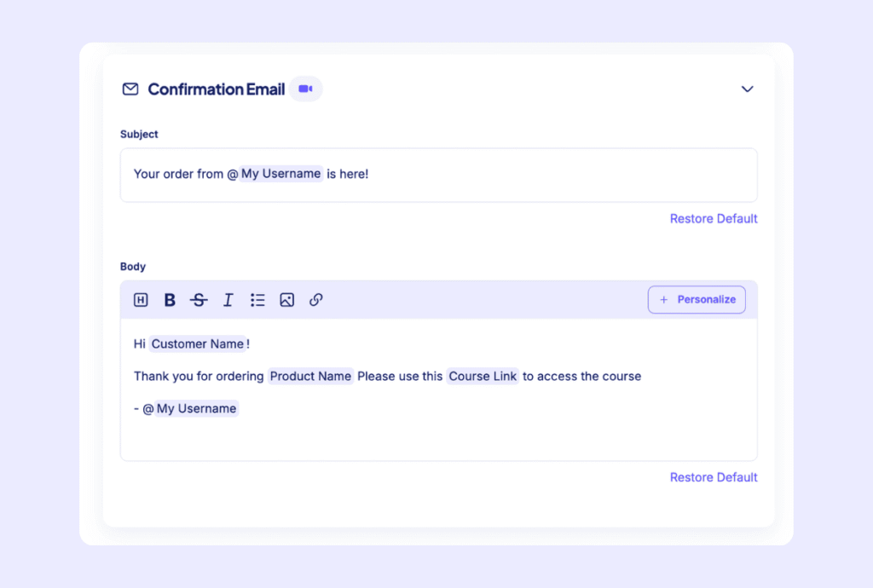Select the My Username tag in subject
Image resolution: width=873 pixels, height=588 pixels.
point(280,174)
